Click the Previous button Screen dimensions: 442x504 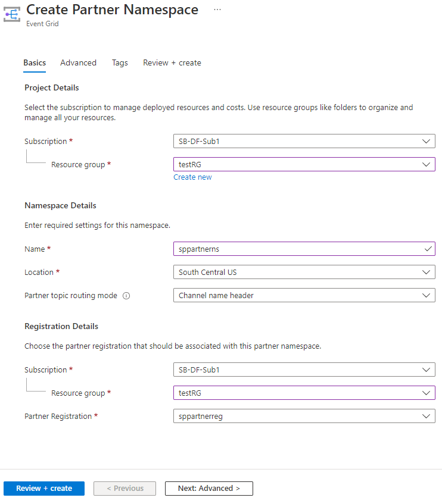click(x=124, y=488)
